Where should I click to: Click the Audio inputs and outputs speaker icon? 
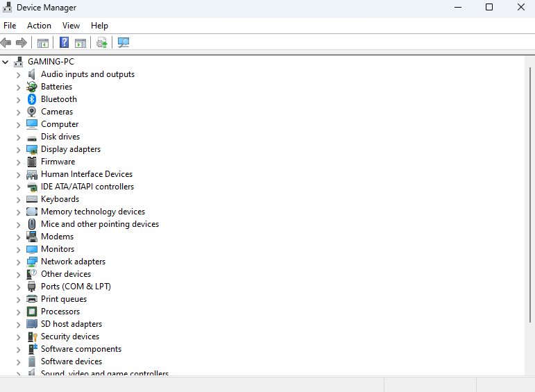[x=32, y=74]
